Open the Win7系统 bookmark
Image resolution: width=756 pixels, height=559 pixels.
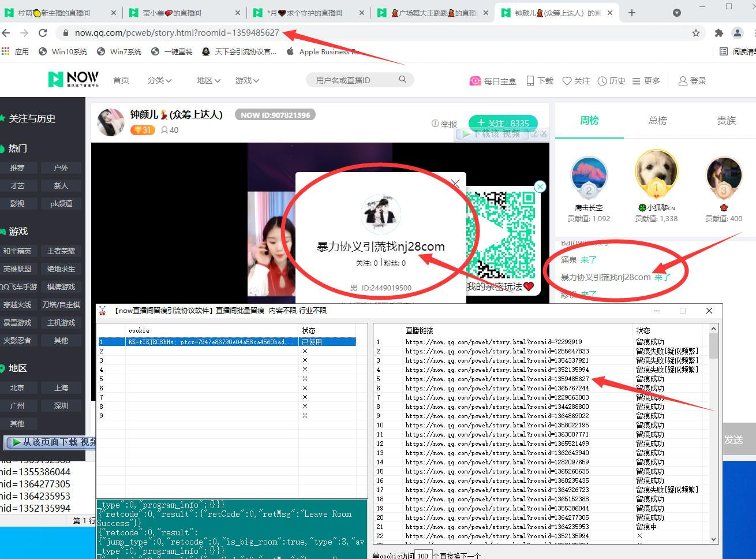pyautogui.click(x=119, y=51)
